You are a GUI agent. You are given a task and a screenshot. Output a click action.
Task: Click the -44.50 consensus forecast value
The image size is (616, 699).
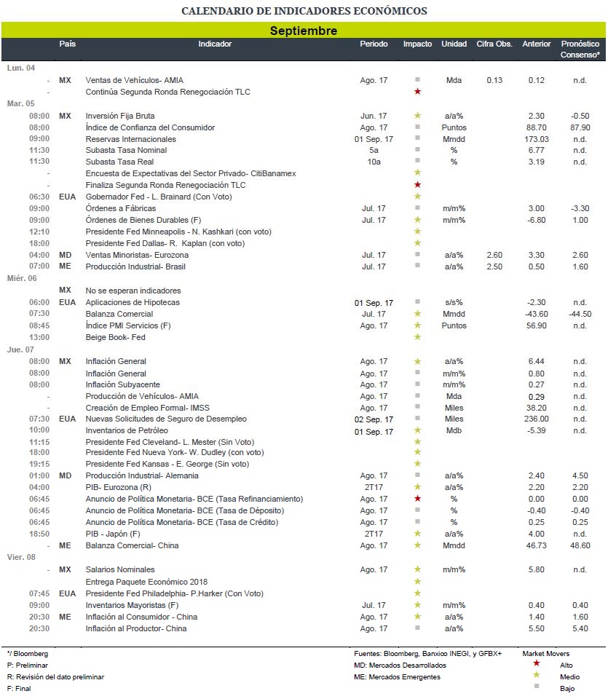(580, 314)
